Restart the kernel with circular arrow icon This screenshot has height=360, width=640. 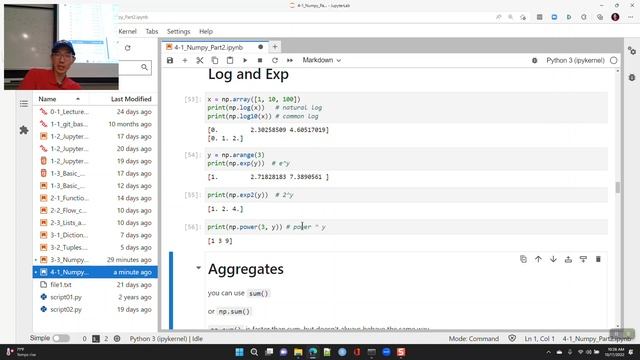[x=275, y=60]
